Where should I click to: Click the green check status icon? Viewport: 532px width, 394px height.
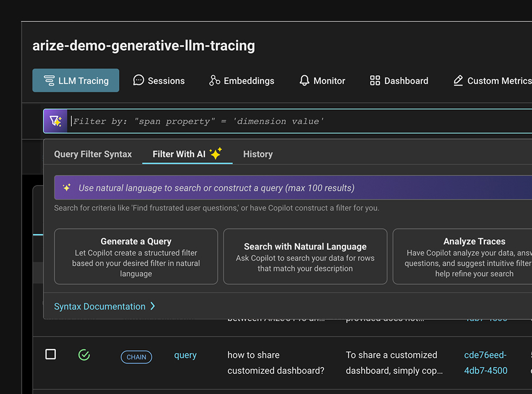pos(84,355)
